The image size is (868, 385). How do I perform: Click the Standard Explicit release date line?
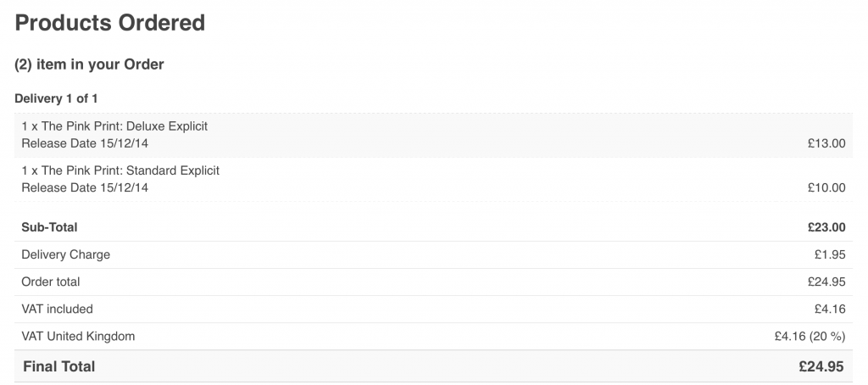(x=85, y=187)
